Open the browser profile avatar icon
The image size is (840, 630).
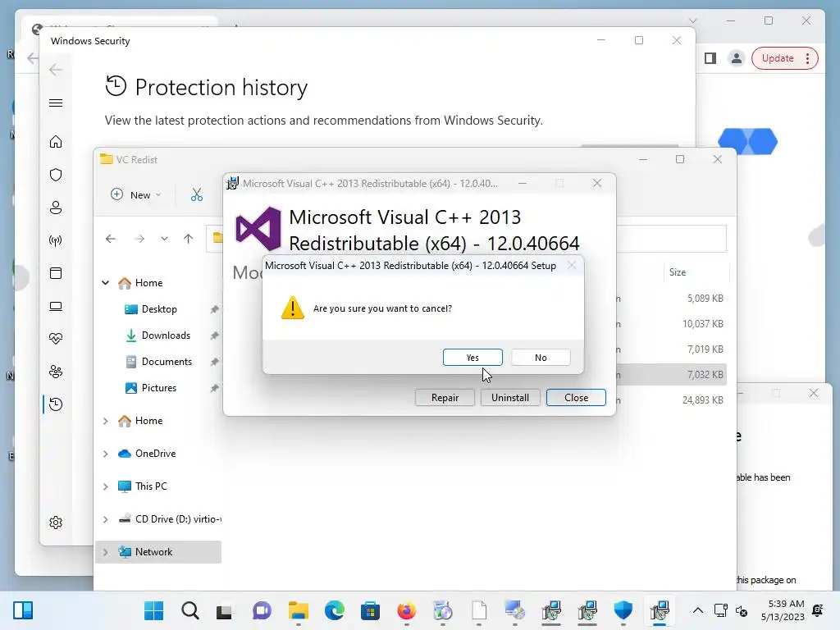(737, 58)
